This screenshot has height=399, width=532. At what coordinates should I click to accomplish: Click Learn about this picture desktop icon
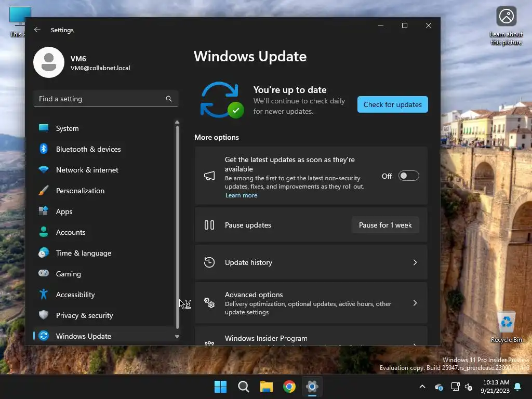(x=506, y=26)
